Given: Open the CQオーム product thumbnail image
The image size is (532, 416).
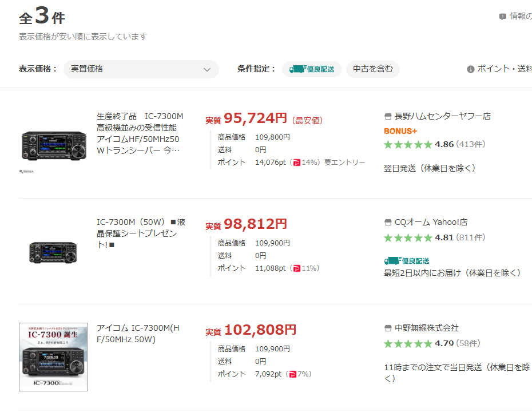Looking at the screenshot, I should (53, 253).
